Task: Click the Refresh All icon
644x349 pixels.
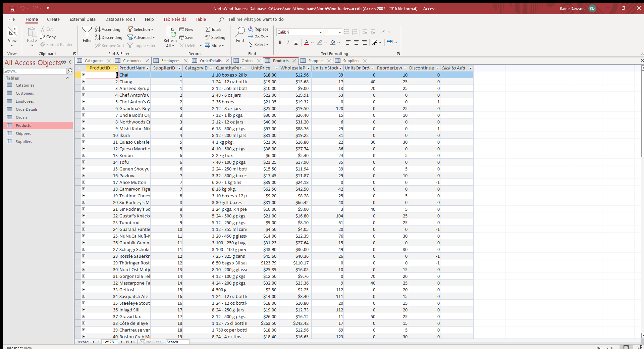Action: click(x=170, y=33)
